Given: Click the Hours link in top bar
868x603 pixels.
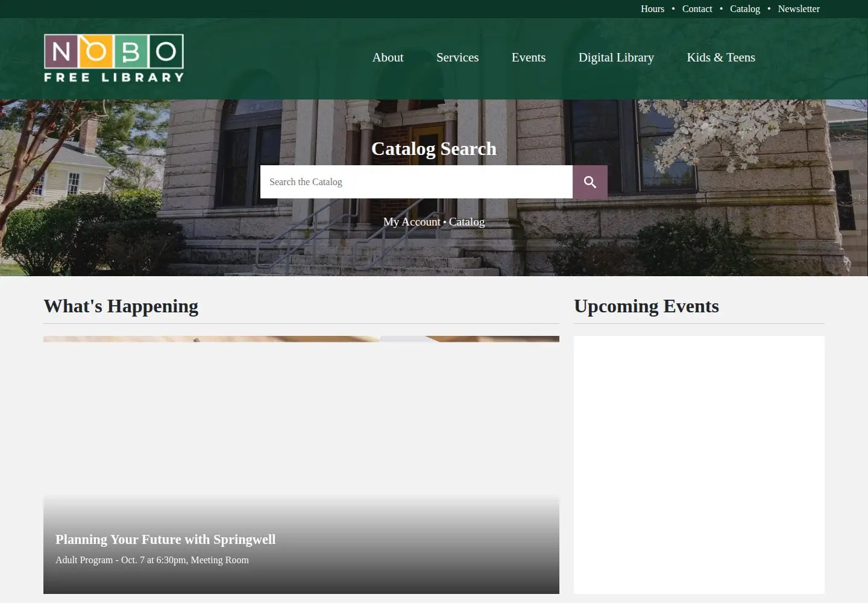Looking at the screenshot, I should tap(652, 9).
